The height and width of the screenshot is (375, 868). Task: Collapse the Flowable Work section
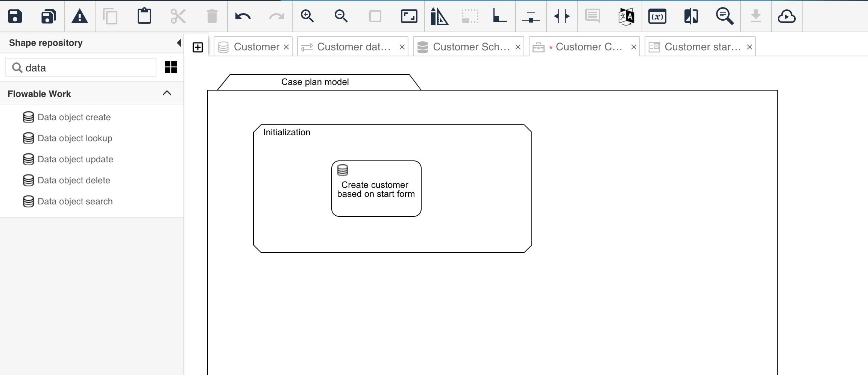(167, 93)
